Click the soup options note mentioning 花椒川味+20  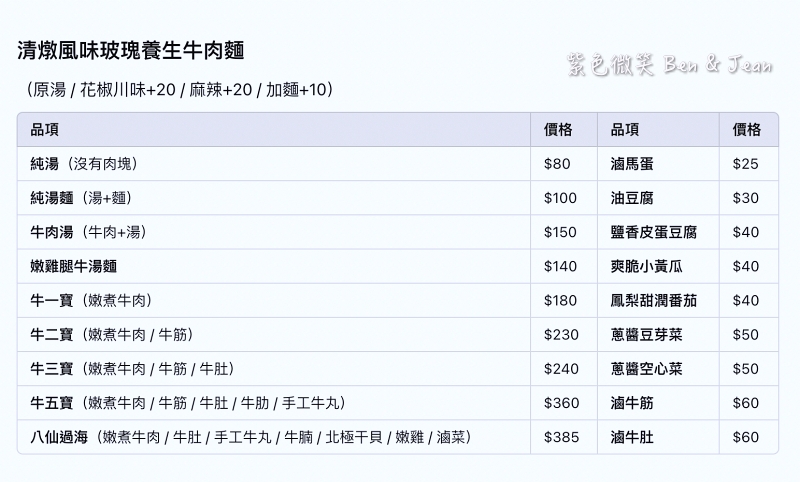coord(177,90)
